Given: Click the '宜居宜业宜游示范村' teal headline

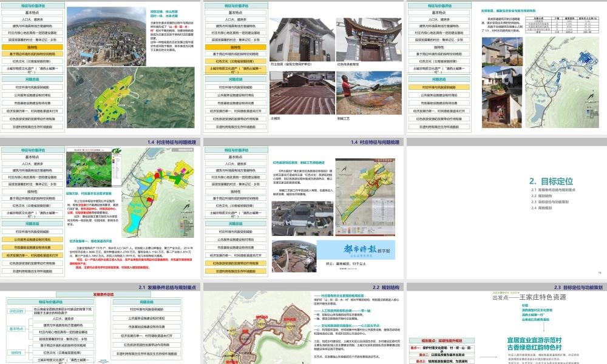Looking at the screenshot, I should coord(535,340).
